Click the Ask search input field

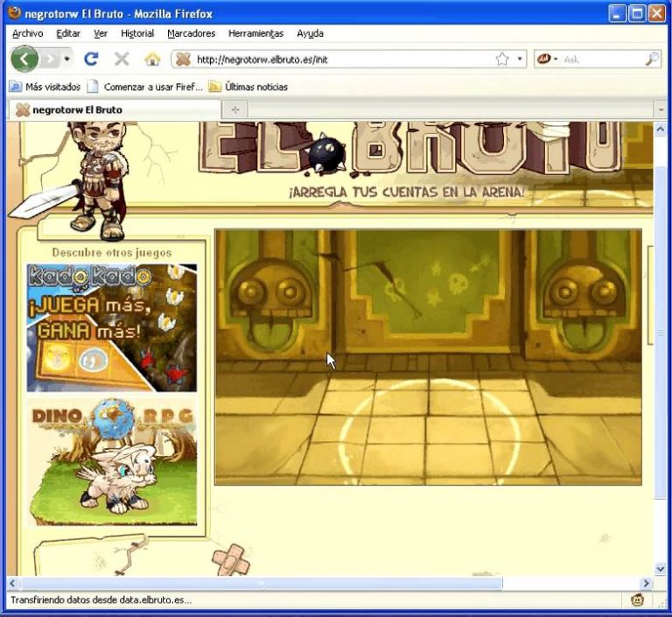click(x=602, y=60)
